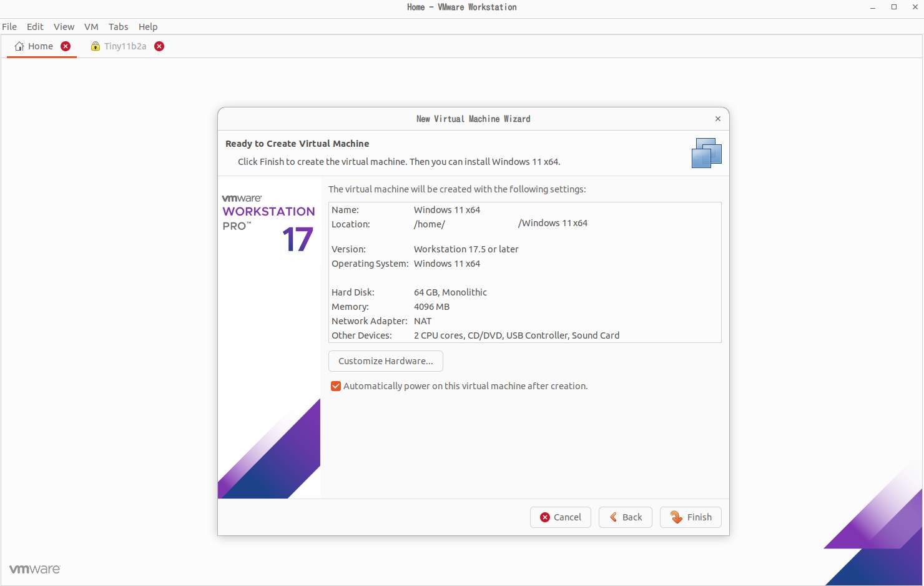Click the Home tab house icon
924x586 pixels.
coord(19,46)
